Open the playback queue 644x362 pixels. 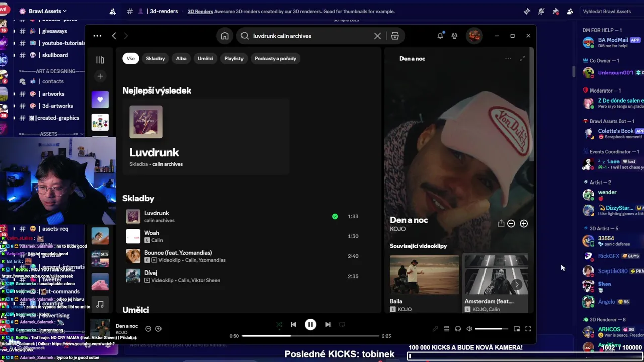click(x=446, y=329)
